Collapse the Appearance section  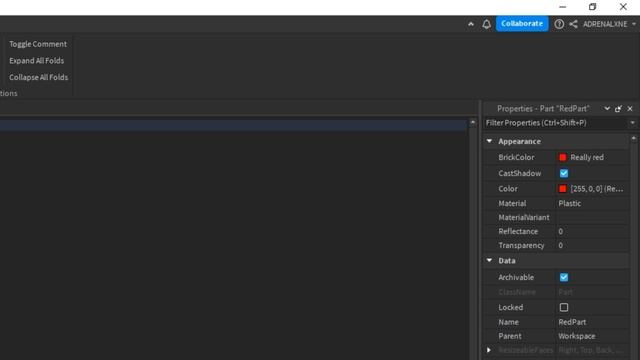coord(489,141)
